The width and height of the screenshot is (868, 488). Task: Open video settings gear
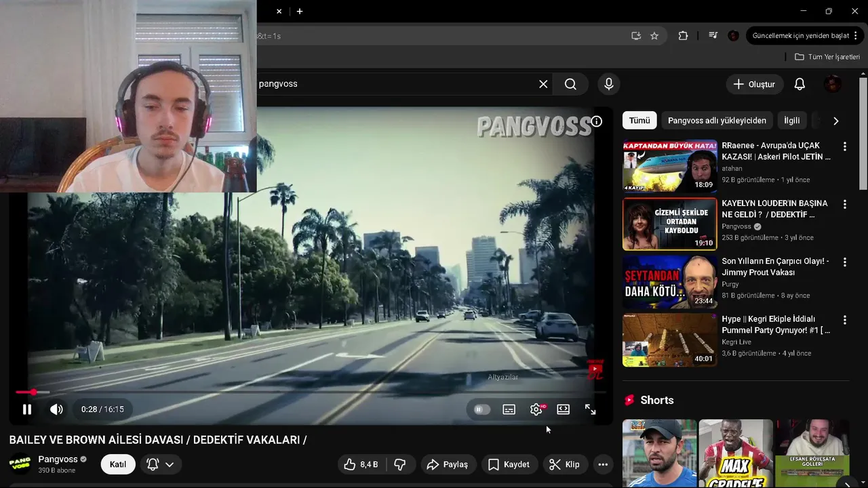(536, 409)
